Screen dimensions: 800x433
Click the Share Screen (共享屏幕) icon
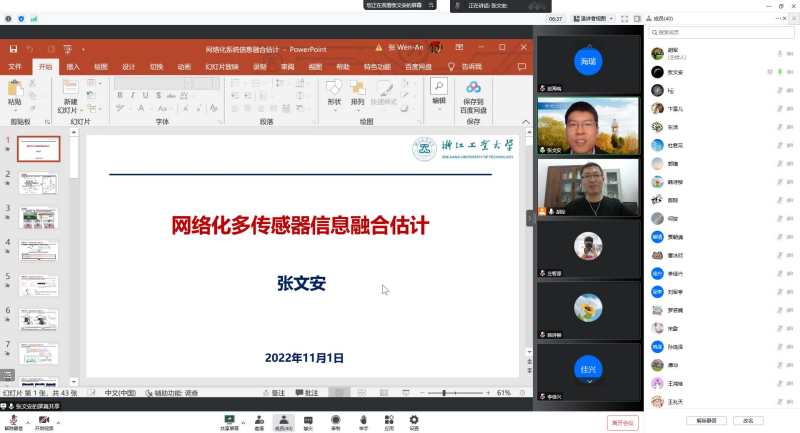pyautogui.click(x=230, y=420)
